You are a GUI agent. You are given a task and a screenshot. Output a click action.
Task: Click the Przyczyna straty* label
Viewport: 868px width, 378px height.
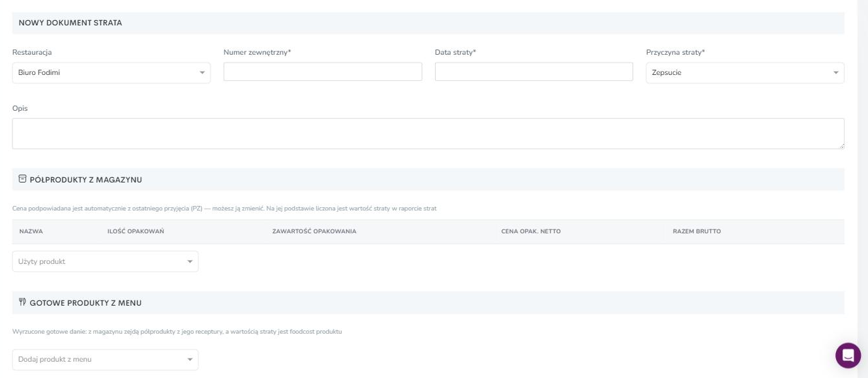[676, 52]
